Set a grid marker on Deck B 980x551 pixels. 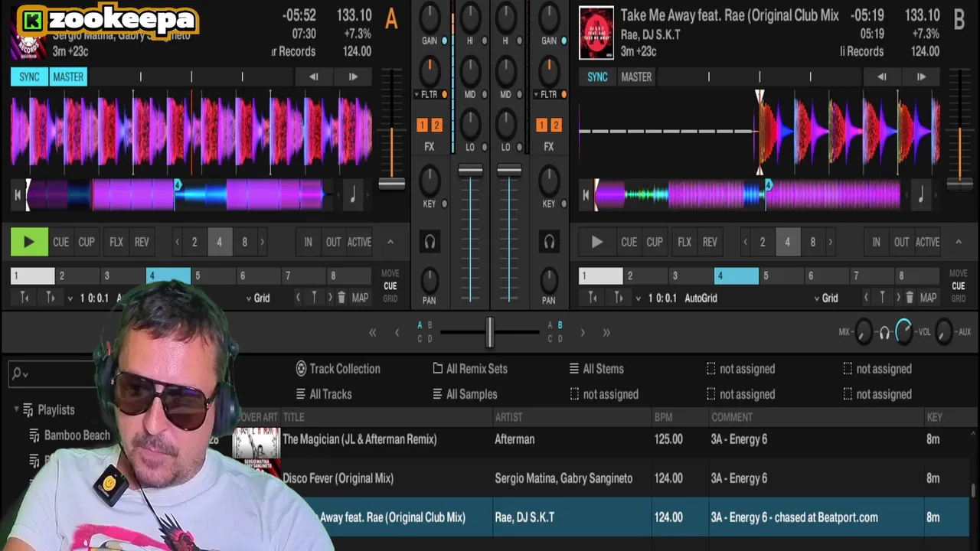point(882,298)
